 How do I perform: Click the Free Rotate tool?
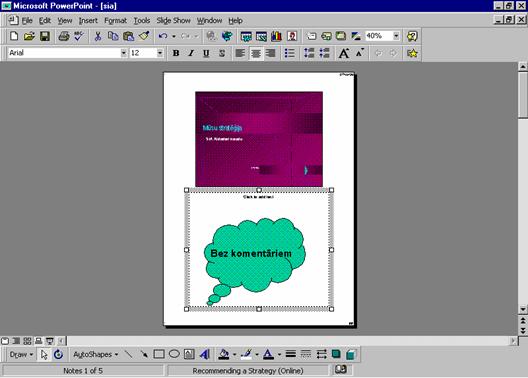[58, 354]
